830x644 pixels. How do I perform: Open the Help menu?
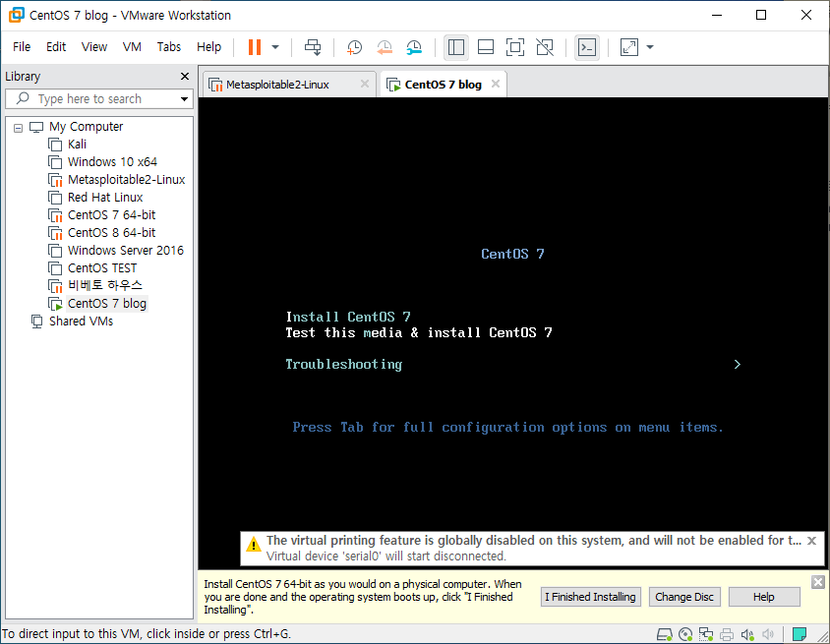pyautogui.click(x=209, y=46)
